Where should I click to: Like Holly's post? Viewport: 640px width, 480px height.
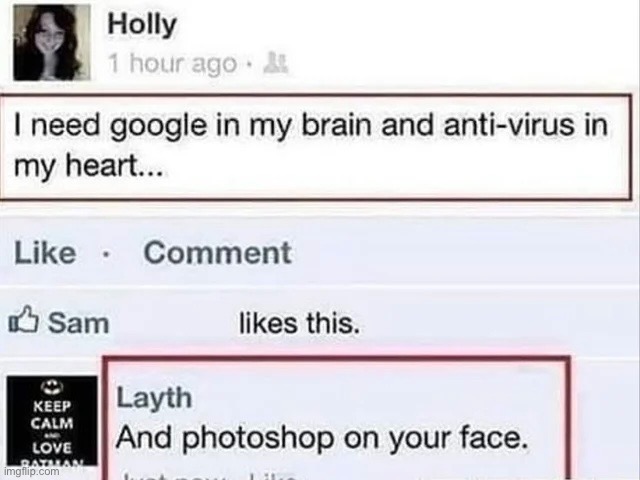click(x=45, y=253)
